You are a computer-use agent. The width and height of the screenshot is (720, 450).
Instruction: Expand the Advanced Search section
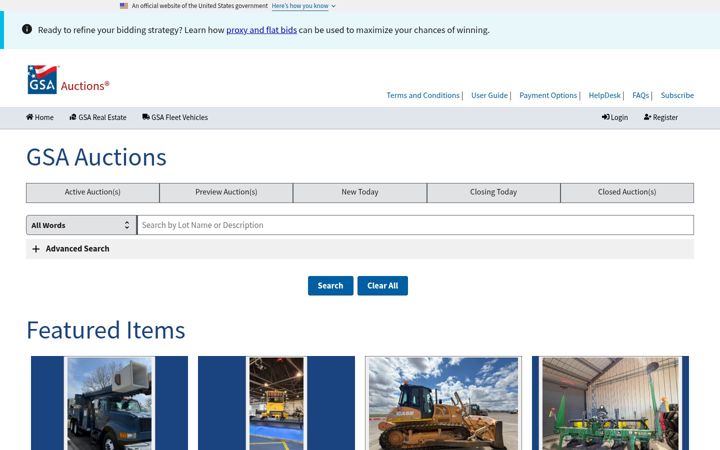[360, 249]
